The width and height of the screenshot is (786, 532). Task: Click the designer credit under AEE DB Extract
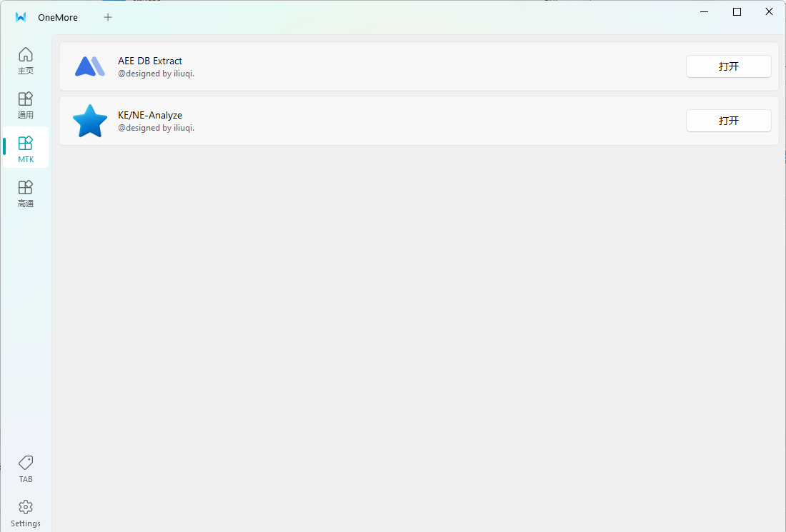pyautogui.click(x=156, y=74)
